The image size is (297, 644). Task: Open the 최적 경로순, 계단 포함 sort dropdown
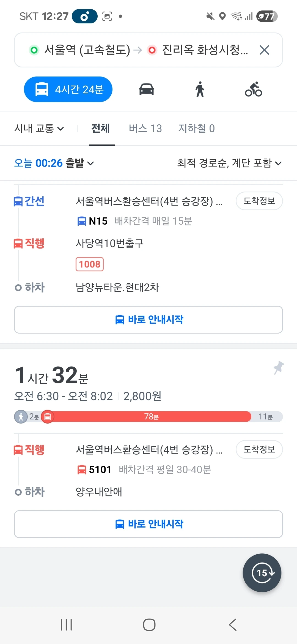click(x=230, y=163)
